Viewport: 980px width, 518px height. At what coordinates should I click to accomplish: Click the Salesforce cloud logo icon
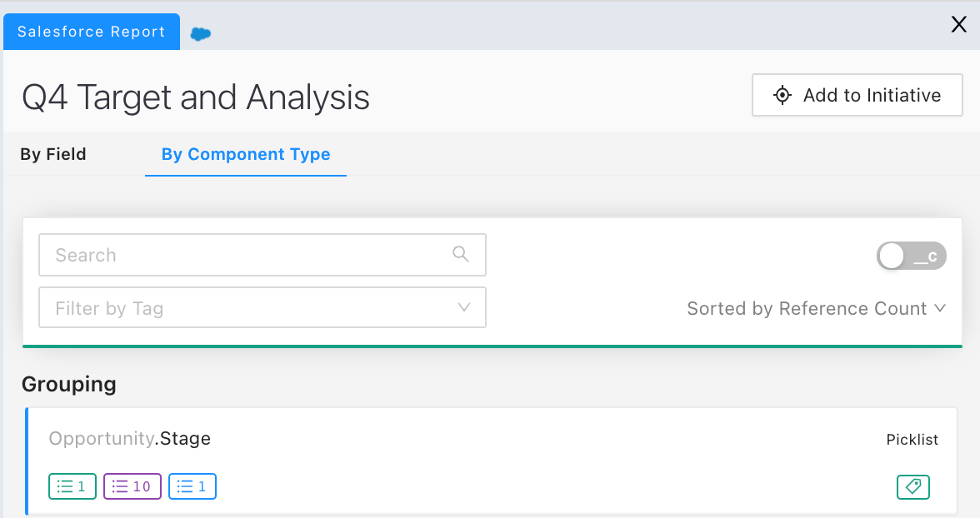click(201, 34)
